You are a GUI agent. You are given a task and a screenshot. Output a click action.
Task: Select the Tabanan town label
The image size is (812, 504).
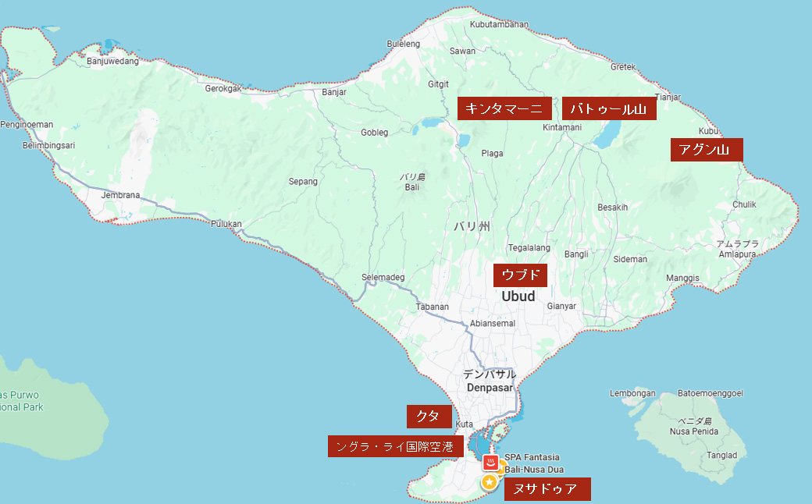pyautogui.click(x=433, y=307)
